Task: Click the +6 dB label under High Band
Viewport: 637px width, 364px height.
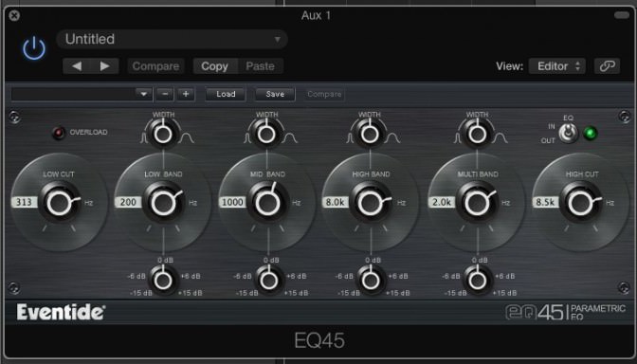Action: point(398,276)
